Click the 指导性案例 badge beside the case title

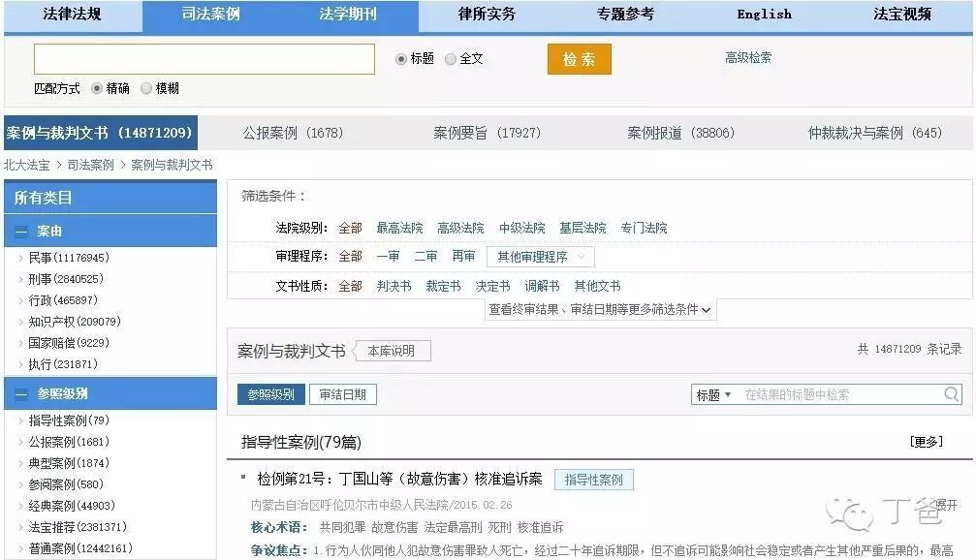(x=593, y=480)
